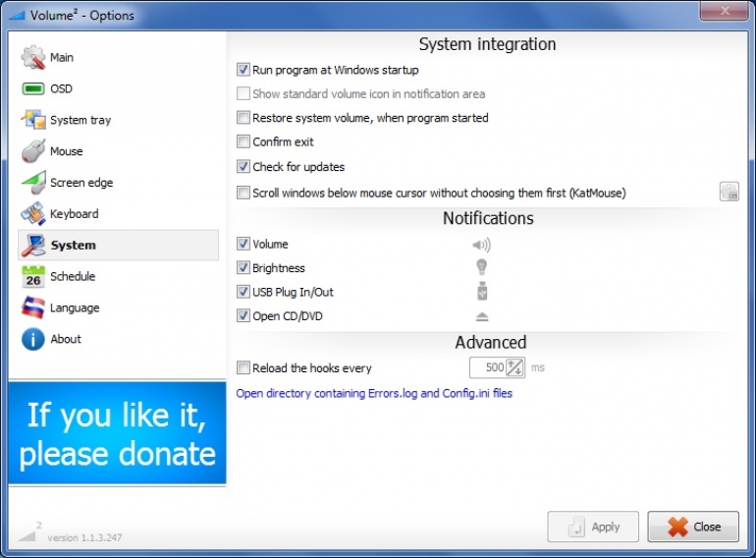The height and width of the screenshot is (558, 756).
Task: Open directory containing Errors.log link
Action: point(374,394)
